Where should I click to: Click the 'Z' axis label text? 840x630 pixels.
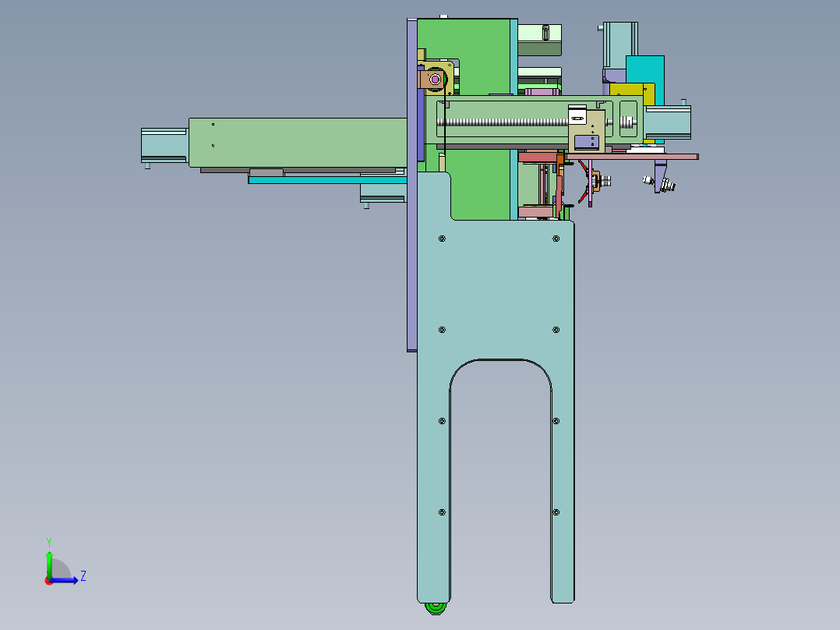(x=83, y=576)
